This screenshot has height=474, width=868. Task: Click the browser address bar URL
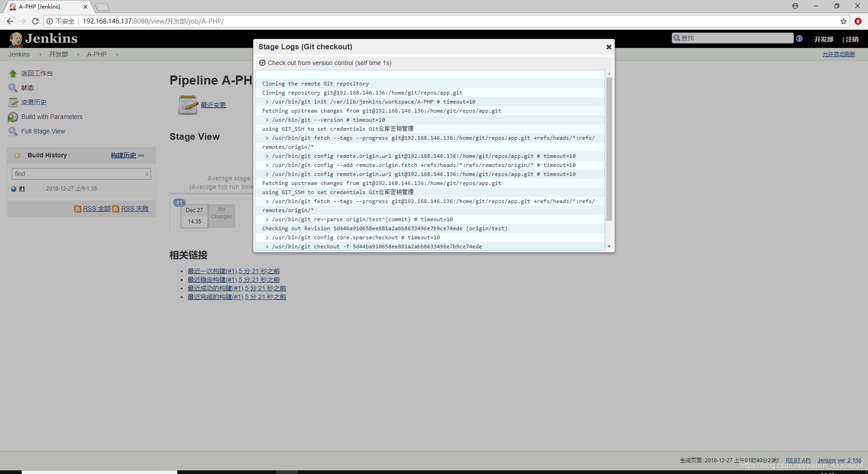pyautogui.click(x=153, y=21)
